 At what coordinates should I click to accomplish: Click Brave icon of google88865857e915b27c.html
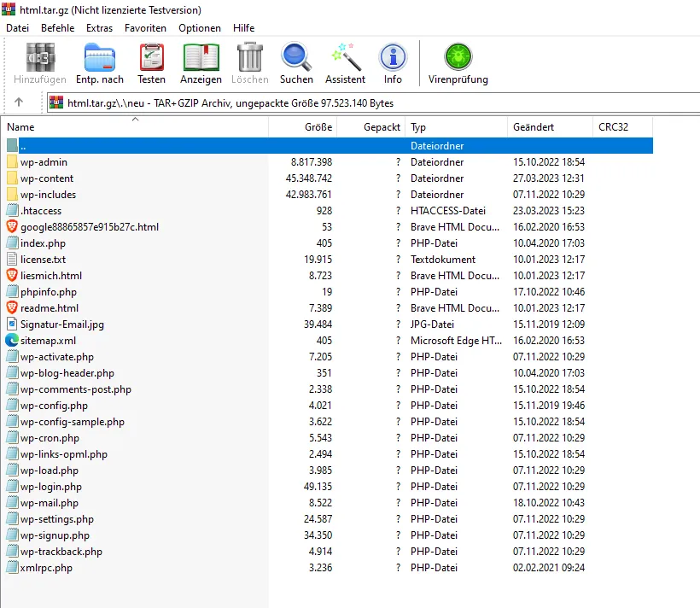[x=12, y=226]
